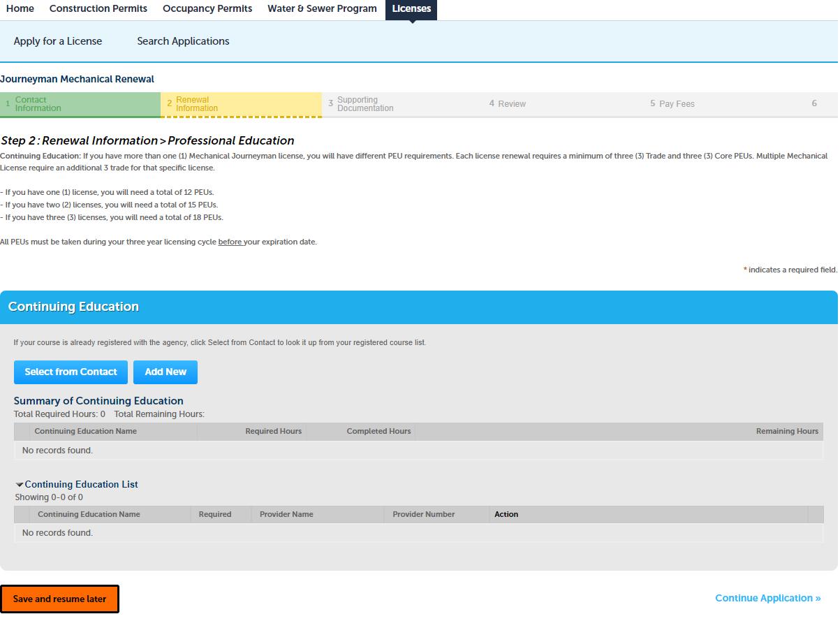Open Occupancy Permits tab
This screenshot has width=840, height=621.
pos(207,9)
